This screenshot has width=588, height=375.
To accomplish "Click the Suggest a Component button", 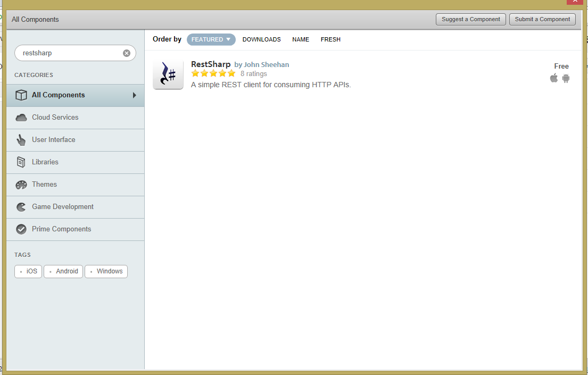I will coord(470,19).
